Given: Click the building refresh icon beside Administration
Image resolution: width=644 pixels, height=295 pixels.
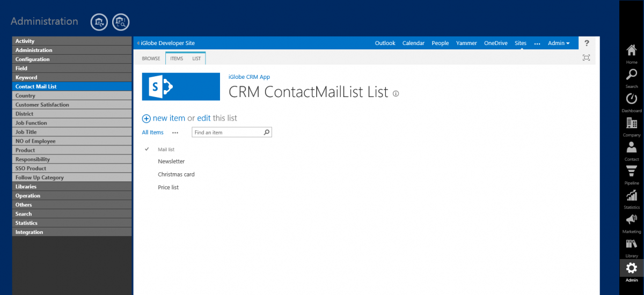Looking at the screenshot, I should (99, 22).
